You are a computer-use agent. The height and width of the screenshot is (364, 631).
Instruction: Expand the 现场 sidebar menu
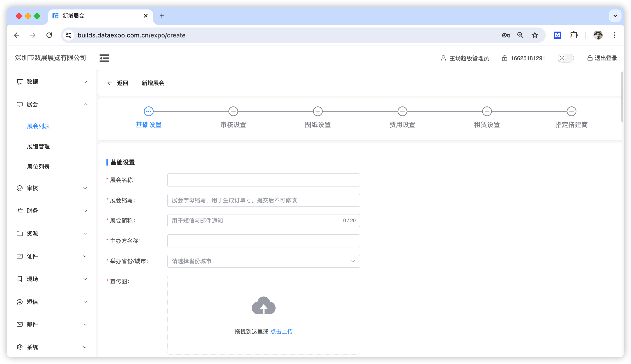[52, 279]
